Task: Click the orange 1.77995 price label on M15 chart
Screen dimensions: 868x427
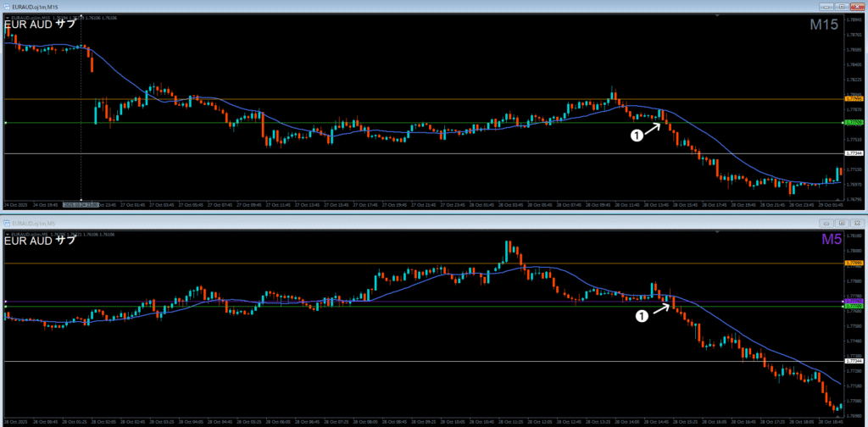Action: coord(854,99)
